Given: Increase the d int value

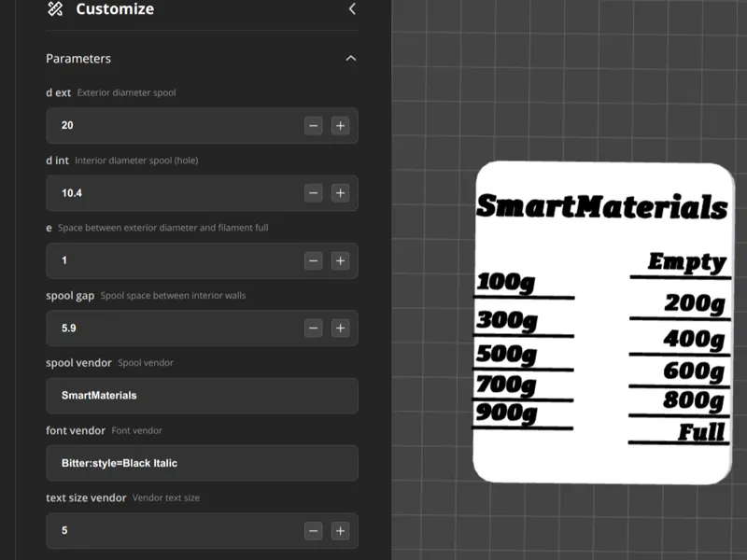Looking at the screenshot, I should click(340, 193).
